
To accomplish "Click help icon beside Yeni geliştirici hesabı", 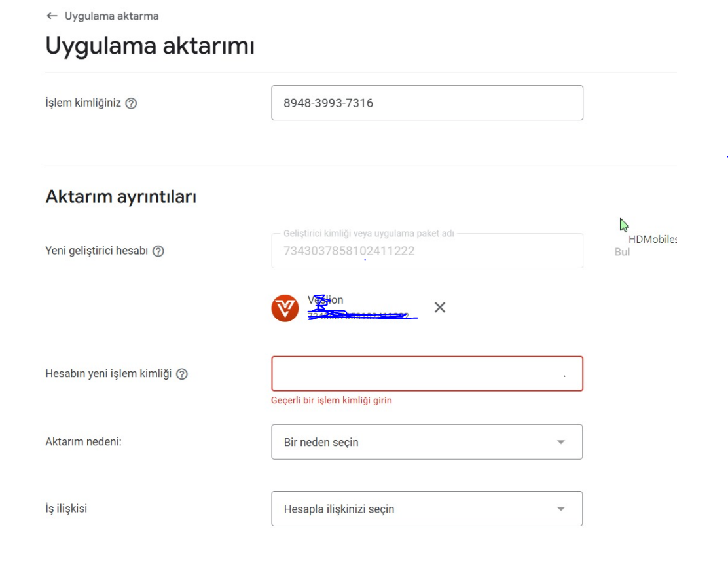I will [x=158, y=251].
